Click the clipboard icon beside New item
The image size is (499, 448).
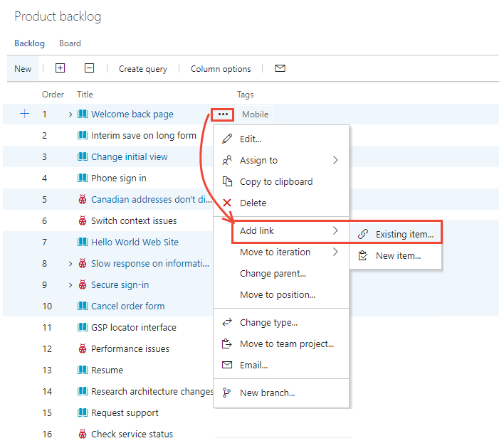(x=363, y=255)
